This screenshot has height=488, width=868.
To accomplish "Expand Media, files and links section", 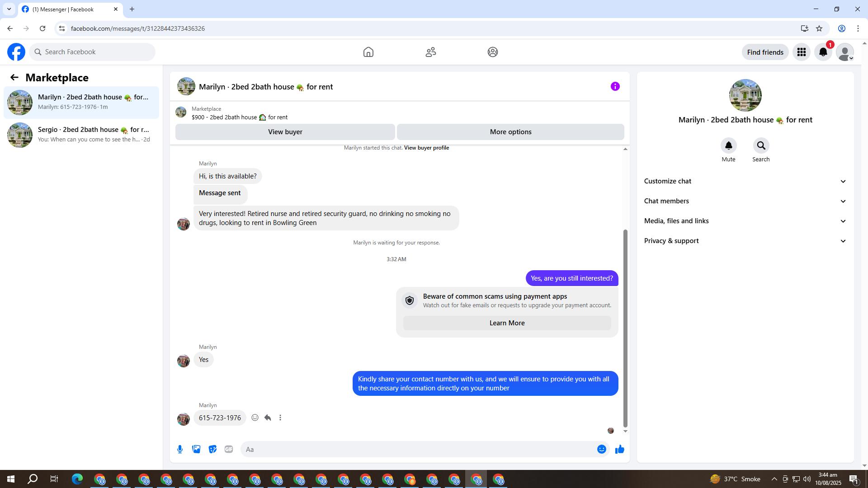I will tap(745, 221).
